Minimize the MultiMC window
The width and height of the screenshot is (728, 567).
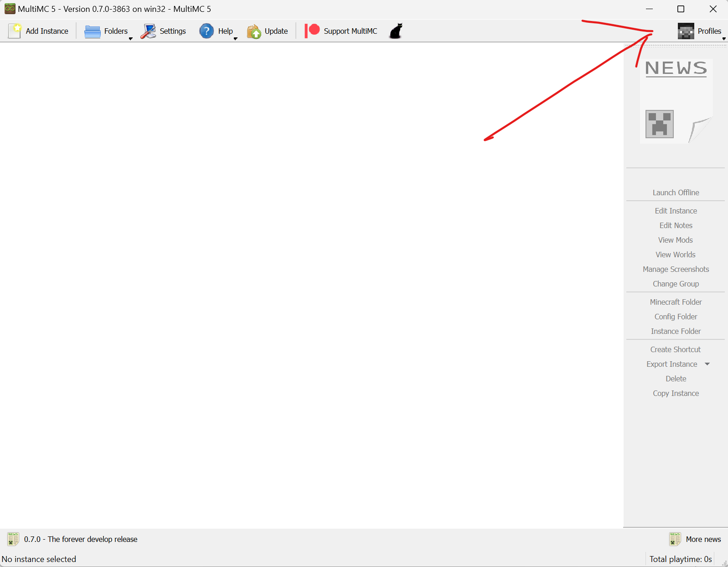(x=649, y=9)
